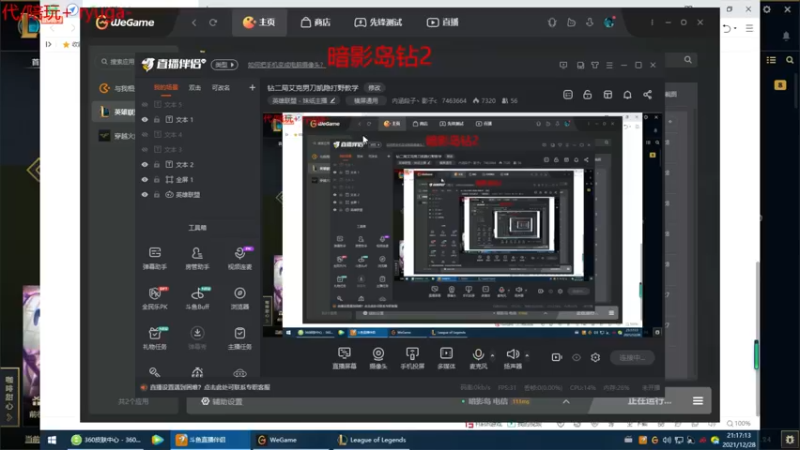Open WeGame 直播 live tab
The height and width of the screenshot is (450, 800).
(443, 22)
